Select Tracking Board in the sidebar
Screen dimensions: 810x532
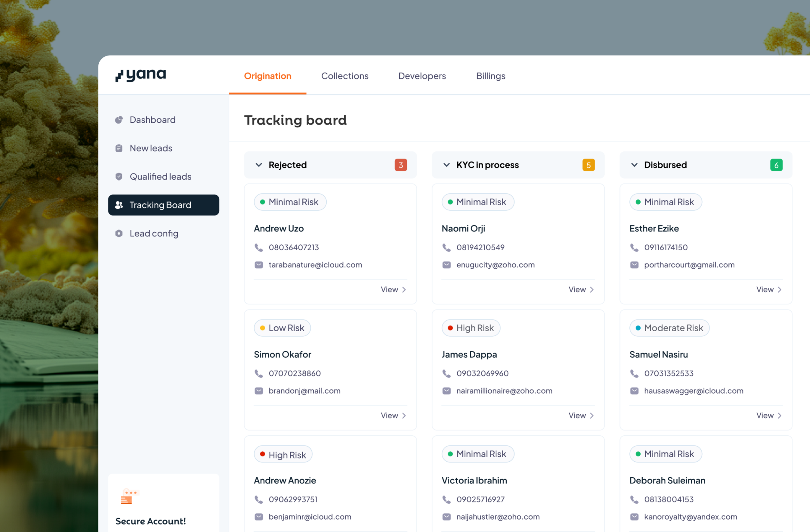coord(164,205)
